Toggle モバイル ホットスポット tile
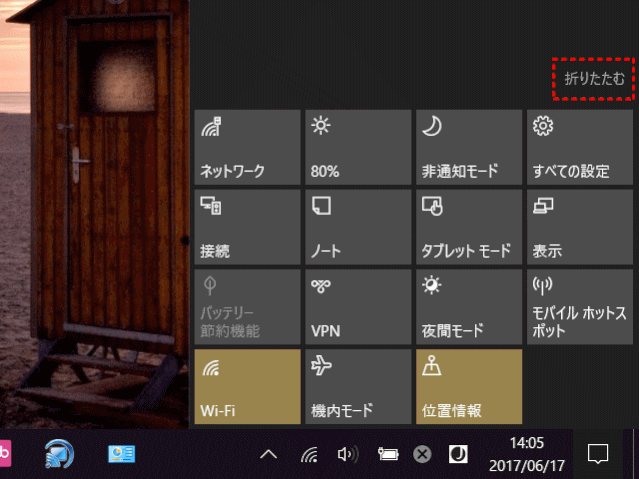This screenshot has height=479, width=639. point(580,307)
